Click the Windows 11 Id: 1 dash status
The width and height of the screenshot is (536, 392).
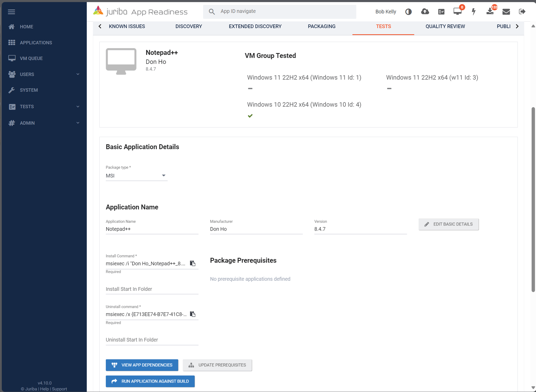coord(250,88)
